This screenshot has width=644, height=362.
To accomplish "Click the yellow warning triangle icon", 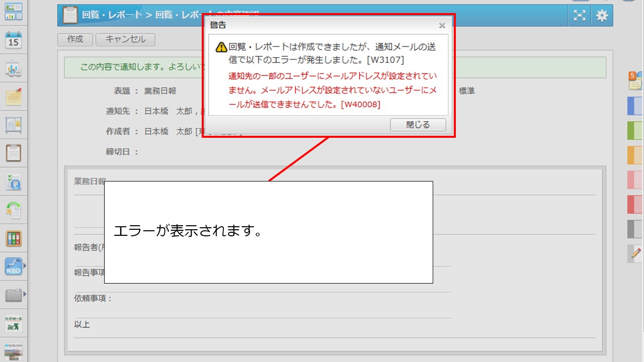I will click(221, 47).
